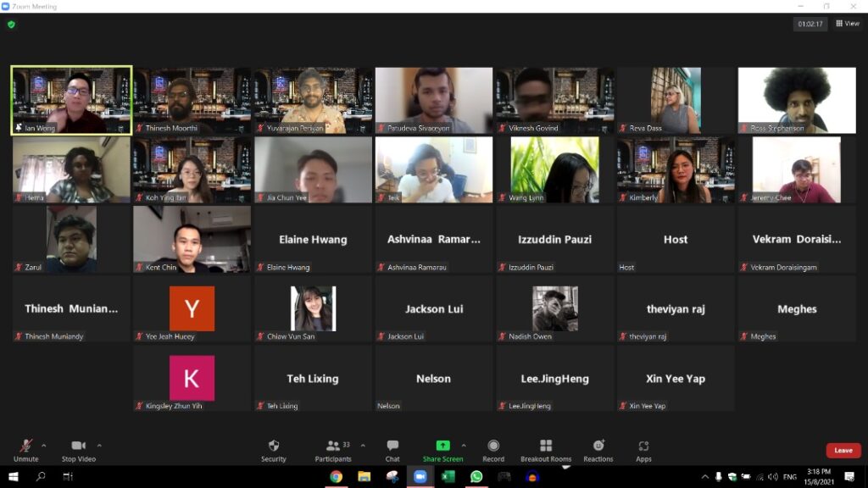
Task: Open the Security menu icon
Action: point(273,446)
